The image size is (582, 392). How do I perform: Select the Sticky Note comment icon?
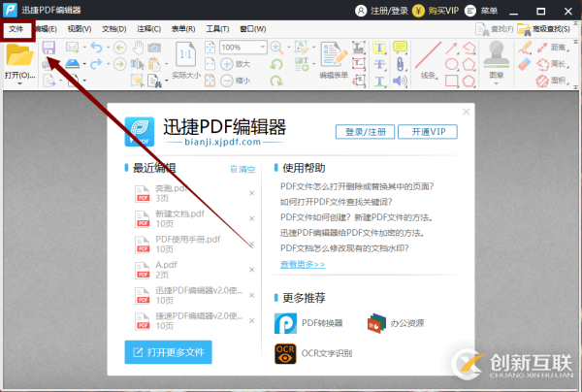(x=400, y=48)
